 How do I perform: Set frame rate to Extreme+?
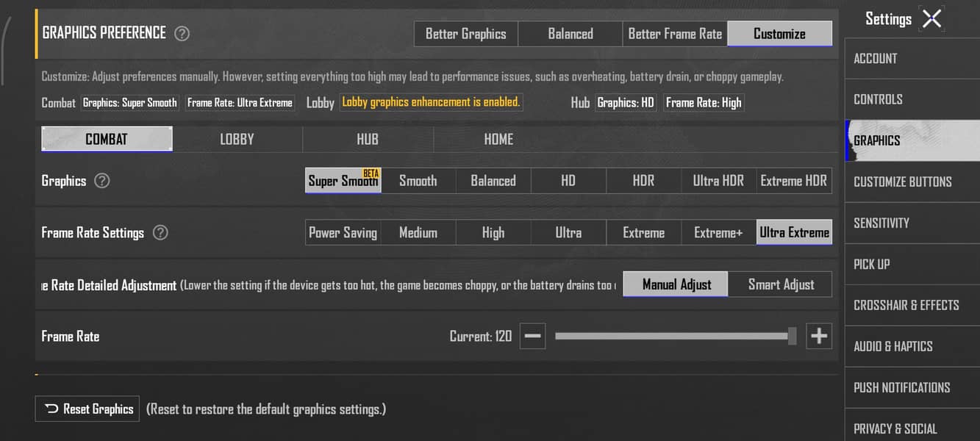(x=718, y=233)
